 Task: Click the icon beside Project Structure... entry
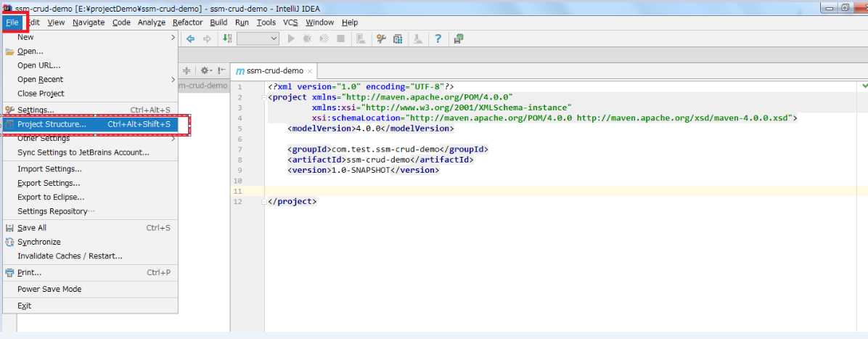coord(9,124)
